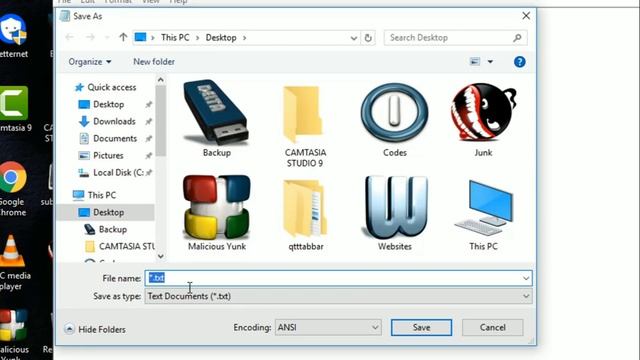Select Betternet shield icon on desktop

pyautogui.click(x=13, y=36)
